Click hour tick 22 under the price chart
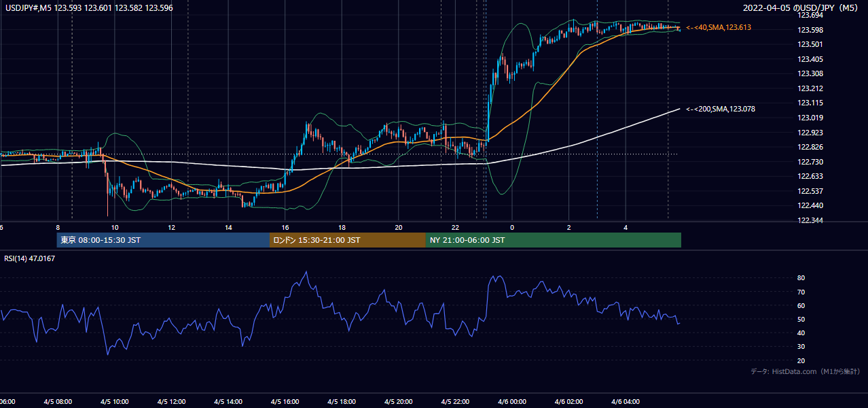The width and height of the screenshot is (868, 408). tap(456, 227)
